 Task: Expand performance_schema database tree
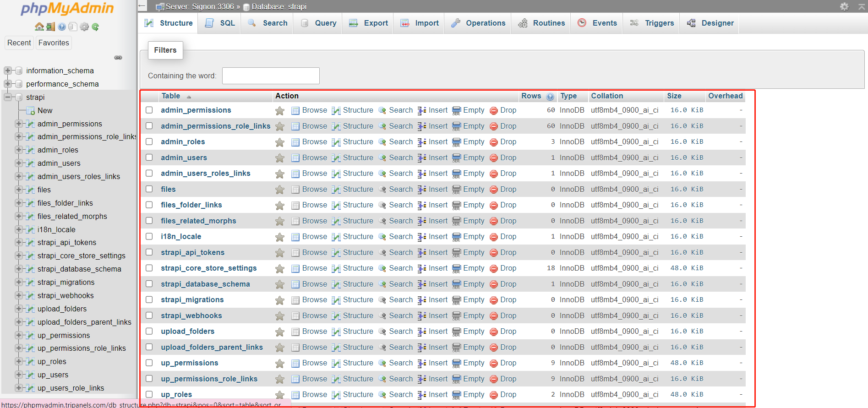[7, 84]
